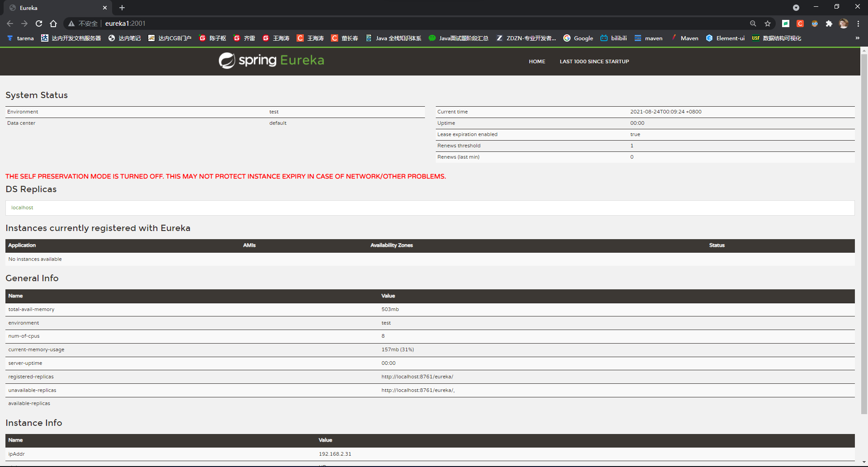This screenshot has height=467, width=868.
Task: Open the 数据结构可视化 bookmark
Action: click(x=776, y=38)
